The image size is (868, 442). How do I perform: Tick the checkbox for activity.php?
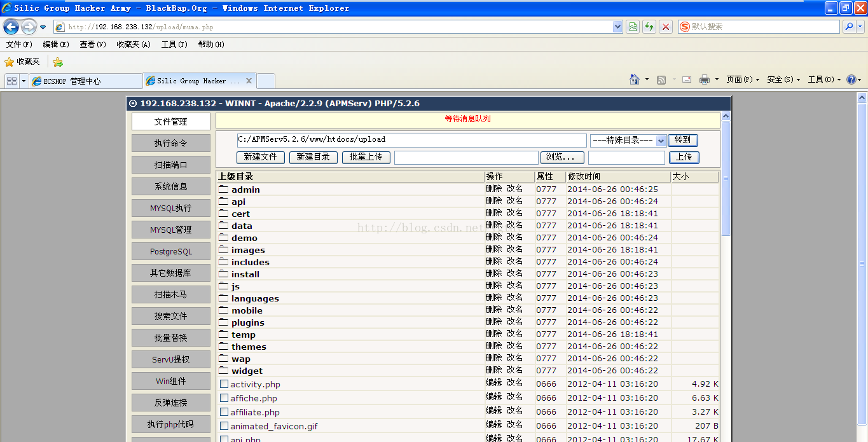pos(224,383)
